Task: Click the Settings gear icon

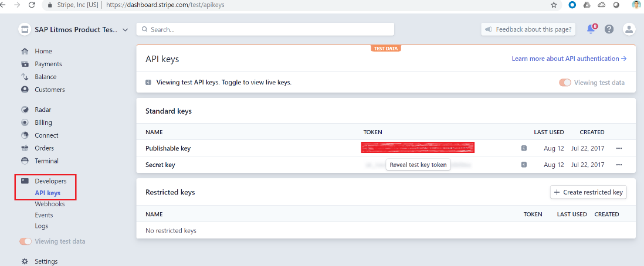Action: click(25, 261)
